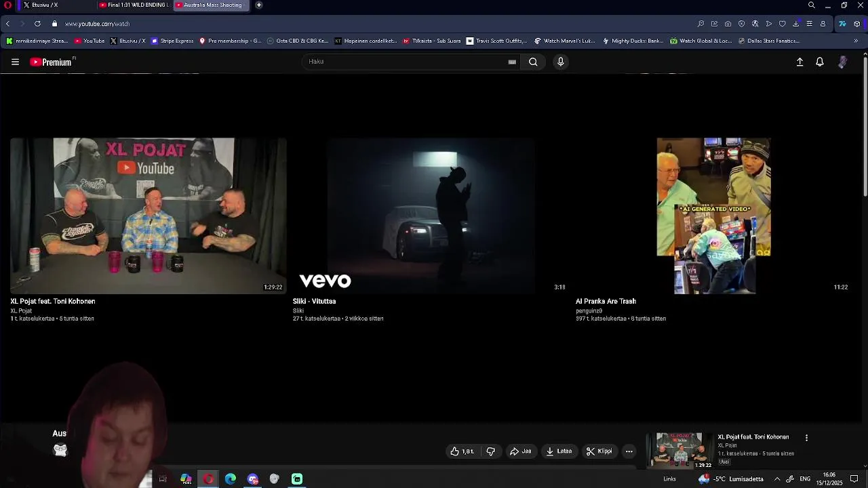Viewport: 868px width, 488px height.
Task: Open the on-screen keyboard in search box
Action: [x=512, y=62]
